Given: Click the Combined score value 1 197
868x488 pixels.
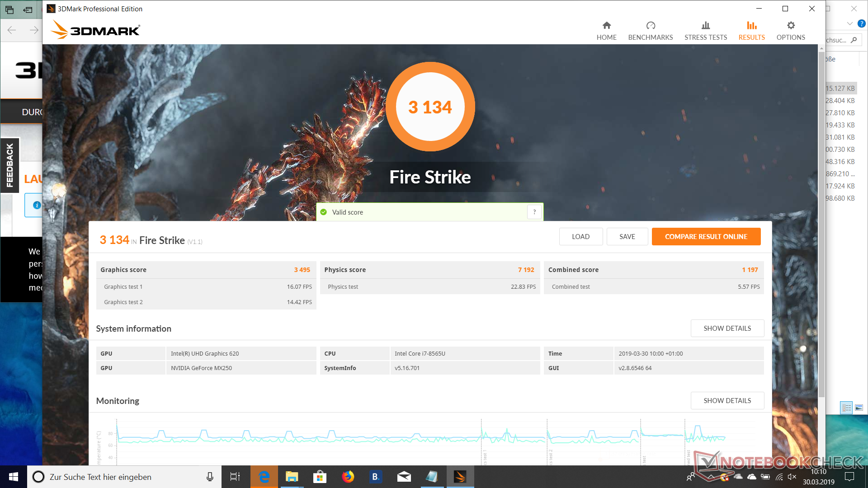Looking at the screenshot, I should tap(750, 270).
